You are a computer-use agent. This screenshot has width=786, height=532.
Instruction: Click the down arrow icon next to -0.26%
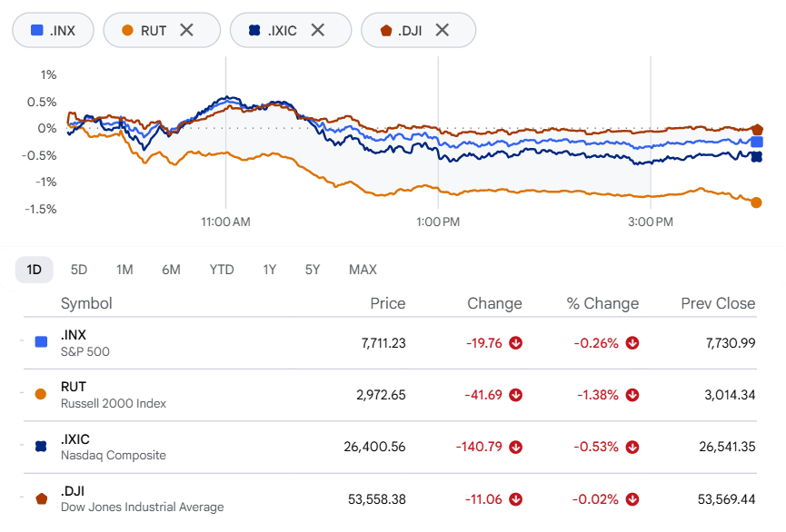click(x=632, y=343)
